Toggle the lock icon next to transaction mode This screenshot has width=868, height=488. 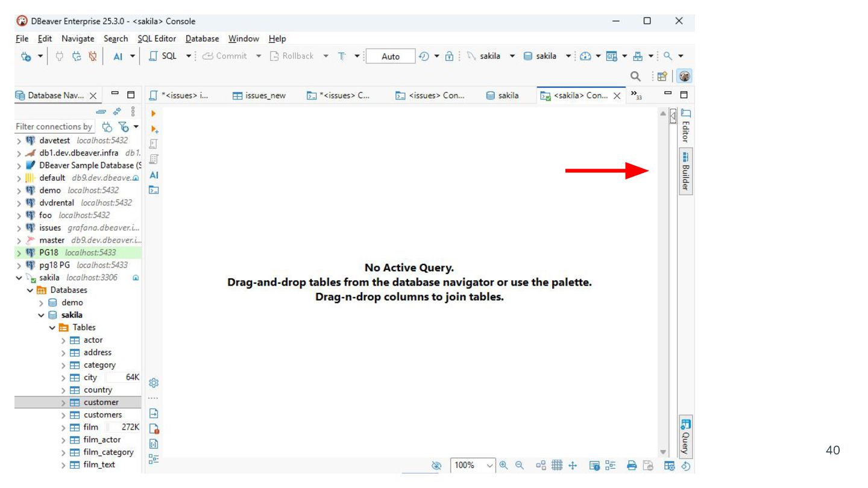click(449, 57)
